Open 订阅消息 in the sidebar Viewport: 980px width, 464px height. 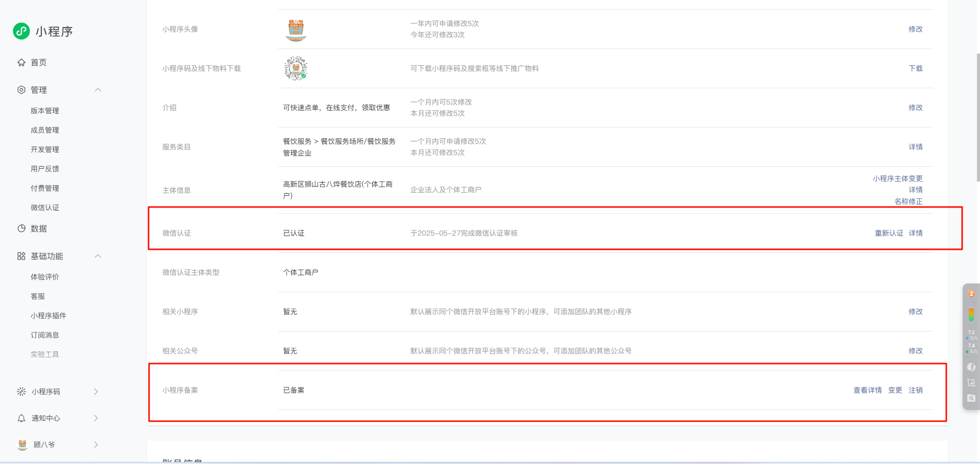pyautogui.click(x=45, y=335)
